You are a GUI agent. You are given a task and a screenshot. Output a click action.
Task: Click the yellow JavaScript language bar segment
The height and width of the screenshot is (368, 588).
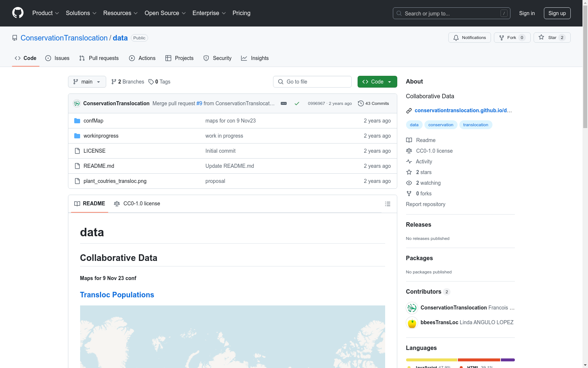pyautogui.click(x=431, y=360)
